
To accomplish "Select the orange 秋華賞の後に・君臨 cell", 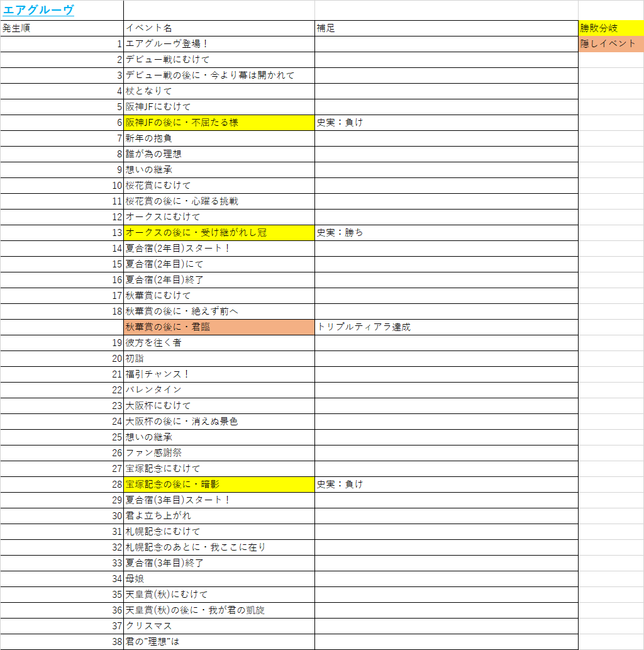I will 219,327.
